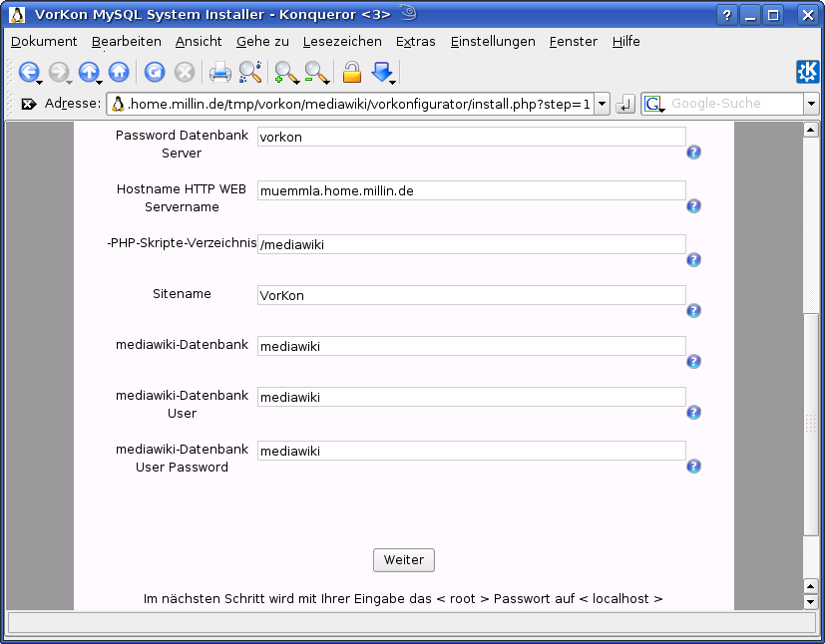Click the KDE gear throbber icon

pos(808,72)
